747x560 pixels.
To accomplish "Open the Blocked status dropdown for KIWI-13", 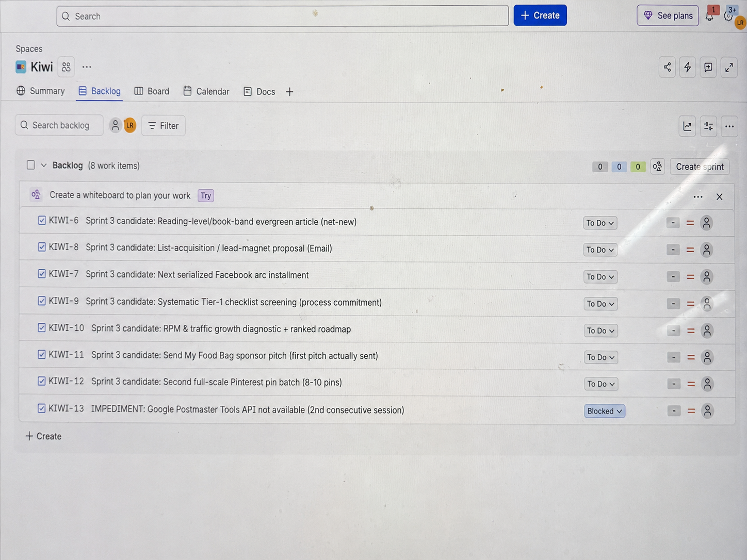I will pyautogui.click(x=605, y=411).
